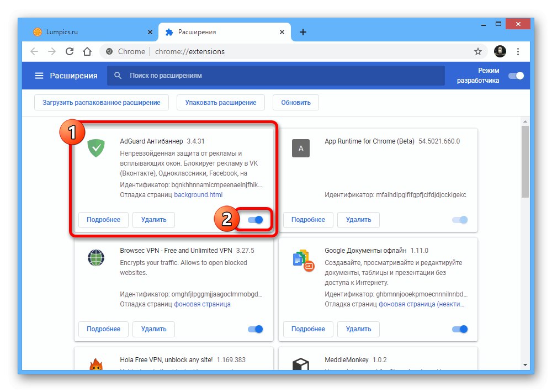Click the browser back arrow
This screenshot has height=392, width=552.
(34, 51)
